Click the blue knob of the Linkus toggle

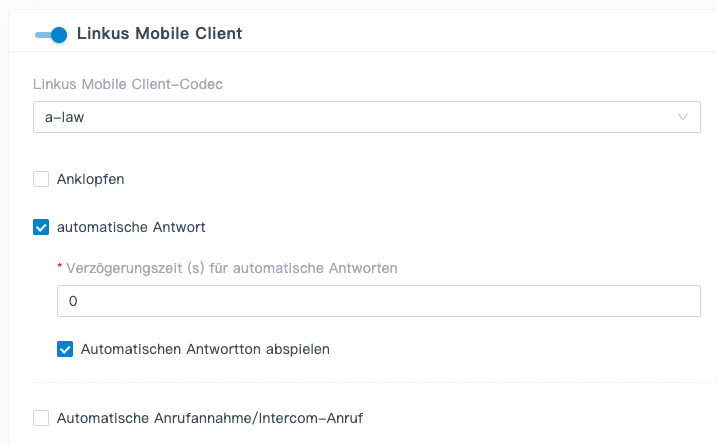point(59,34)
